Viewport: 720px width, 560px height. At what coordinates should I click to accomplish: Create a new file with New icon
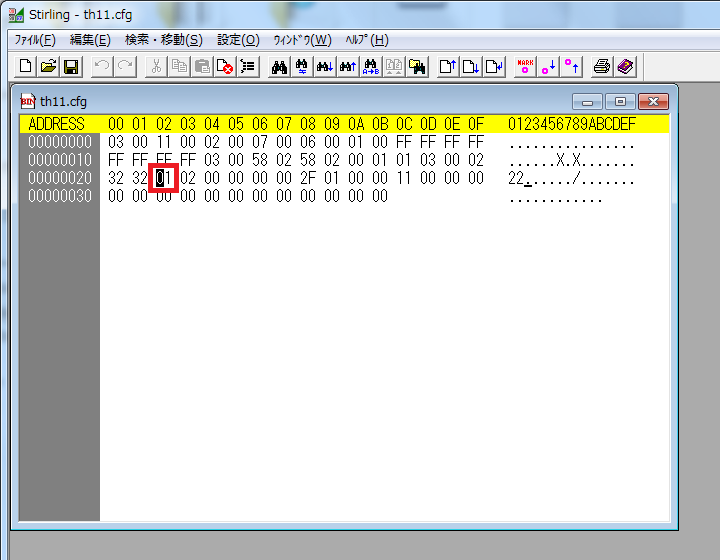click(x=26, y=67)
